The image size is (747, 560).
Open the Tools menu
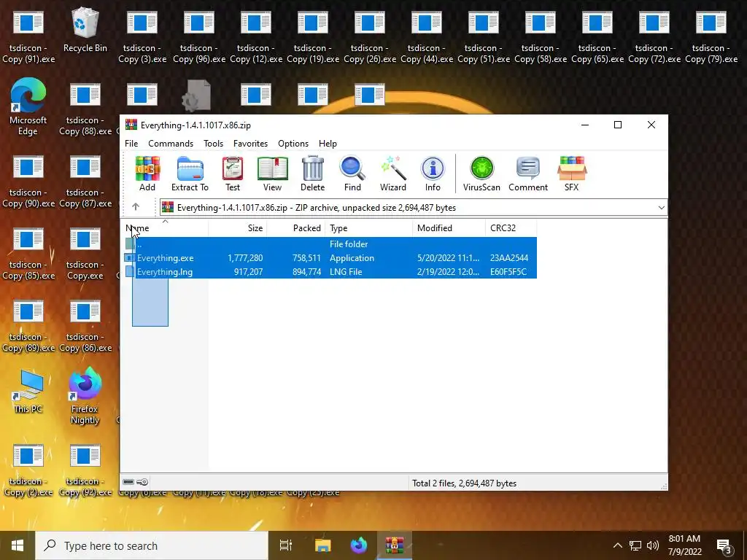[x=214, y=144]
